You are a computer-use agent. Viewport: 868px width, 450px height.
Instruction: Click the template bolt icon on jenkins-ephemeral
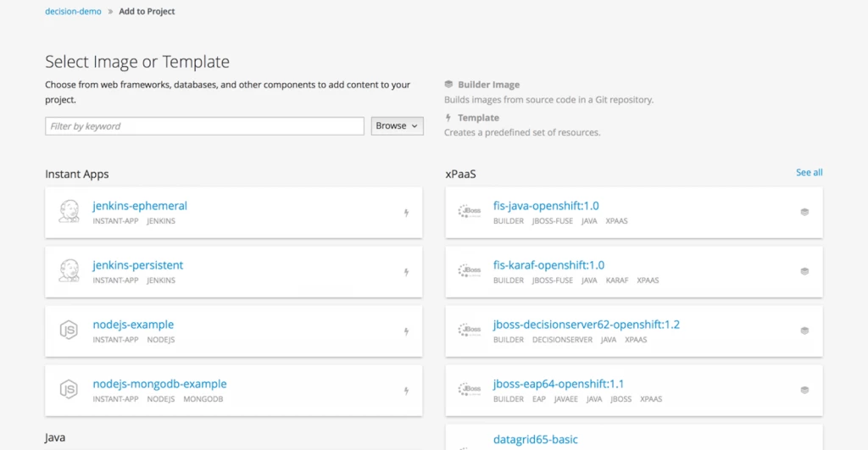coord(406,213)
